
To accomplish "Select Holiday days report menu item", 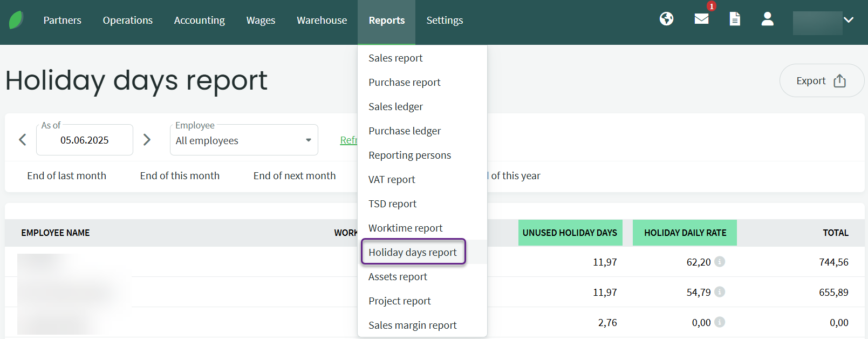I will pos(413,252).
